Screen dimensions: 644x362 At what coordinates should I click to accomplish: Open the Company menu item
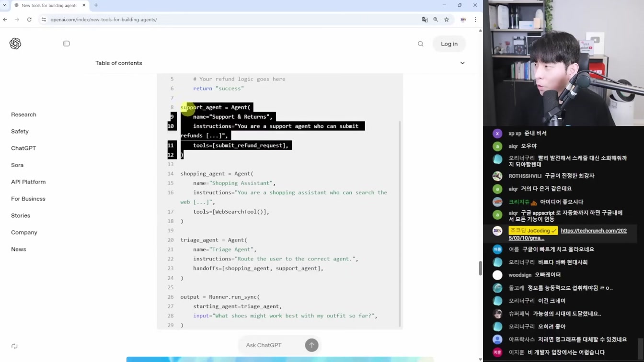click(x=24, y=232)
